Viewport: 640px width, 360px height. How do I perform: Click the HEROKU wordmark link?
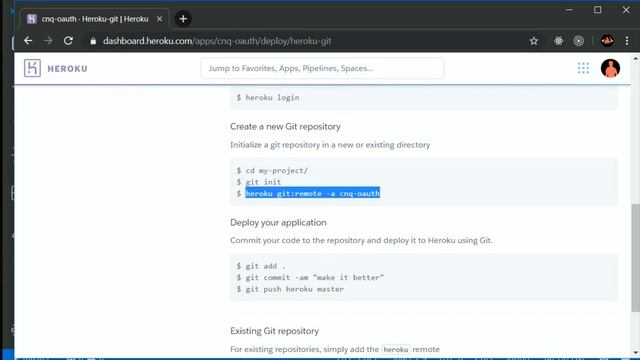point(67,69)
